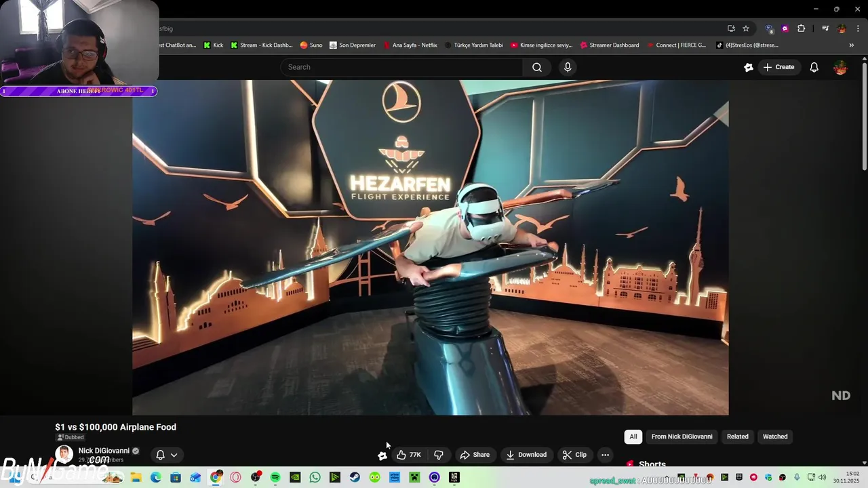The height and width of the screenshot is (488, 868).
Task: Open Spotify from the taskbar
Action: 275,477
